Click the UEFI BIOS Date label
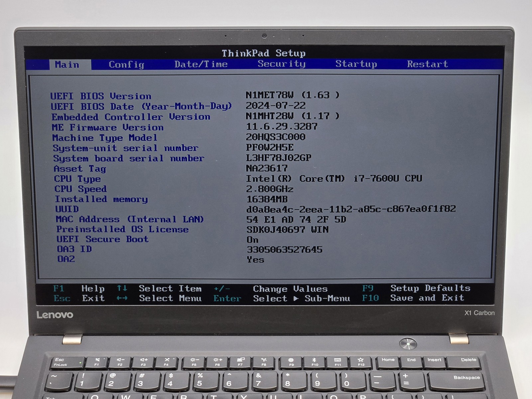532x399 pixels. 141,106
